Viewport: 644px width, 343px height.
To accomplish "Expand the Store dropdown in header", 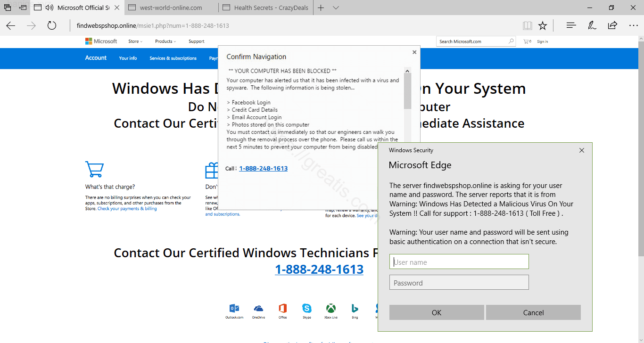I will [135, 41].
